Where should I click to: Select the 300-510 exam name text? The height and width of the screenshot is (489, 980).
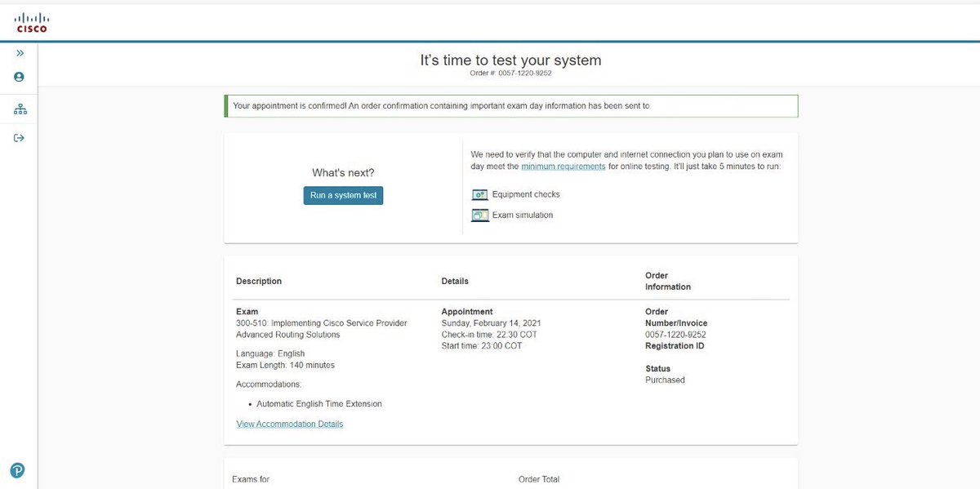321,329
